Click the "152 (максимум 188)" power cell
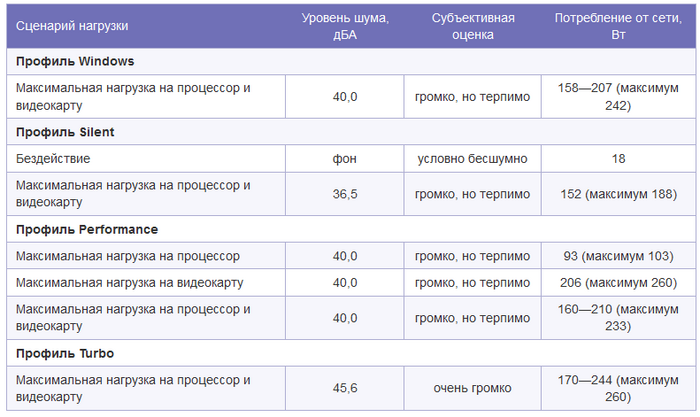Image resolution: width=700 pixels, height=417 pixels. coord(618,194)
